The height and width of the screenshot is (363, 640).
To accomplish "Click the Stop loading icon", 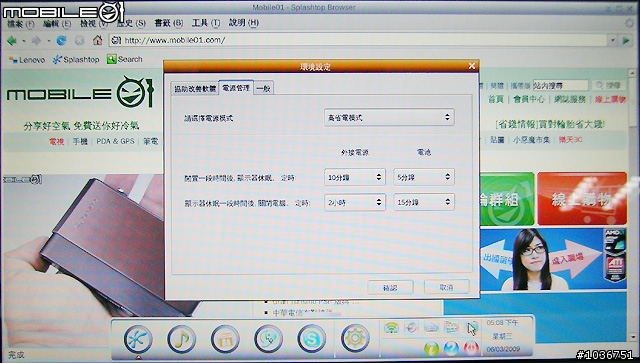I will [80, 40].
